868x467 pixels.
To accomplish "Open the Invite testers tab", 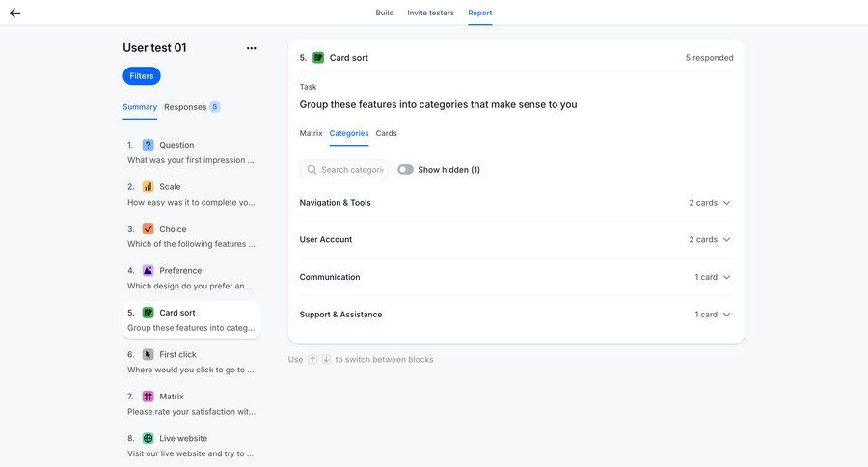I will [430, 13].
